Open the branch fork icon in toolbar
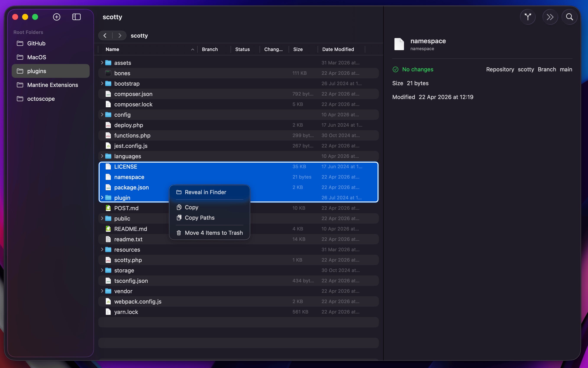 pos(528,17)
